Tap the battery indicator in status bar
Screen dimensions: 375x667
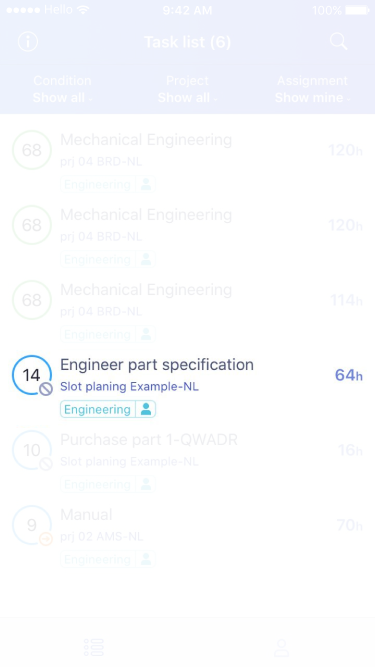tap(357, 10)
